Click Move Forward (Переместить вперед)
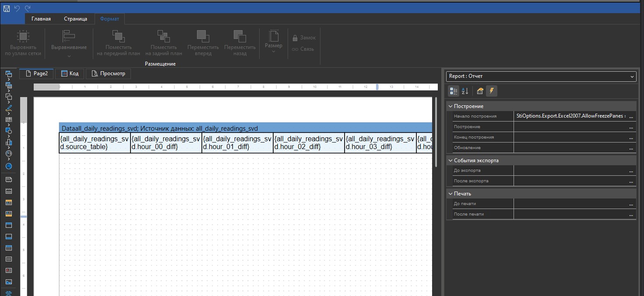The height and width of the screenshot is (296, 644). click(x=203, y=43)
